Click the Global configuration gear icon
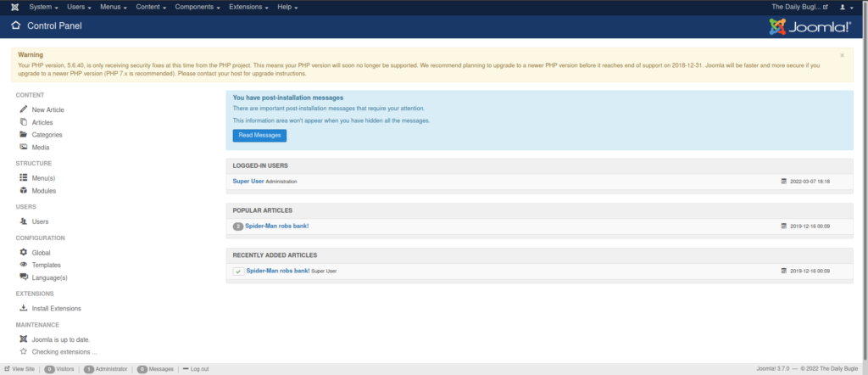Viewport: 868px width, 375px height. [23, 252]
